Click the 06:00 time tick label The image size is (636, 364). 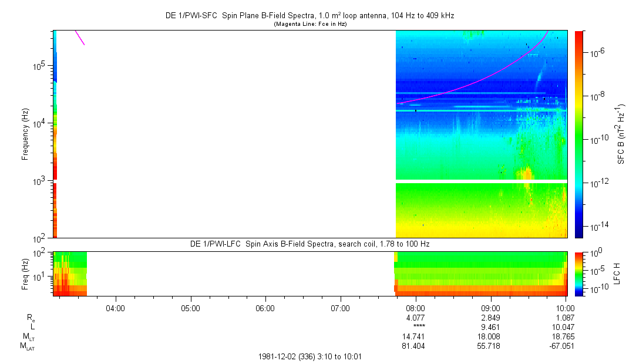click(265, 308)
